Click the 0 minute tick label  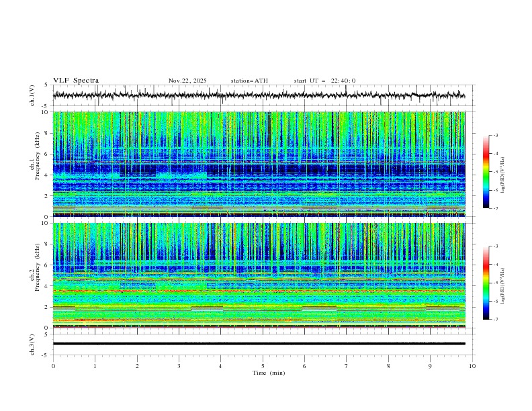click(x=53, y=366)
